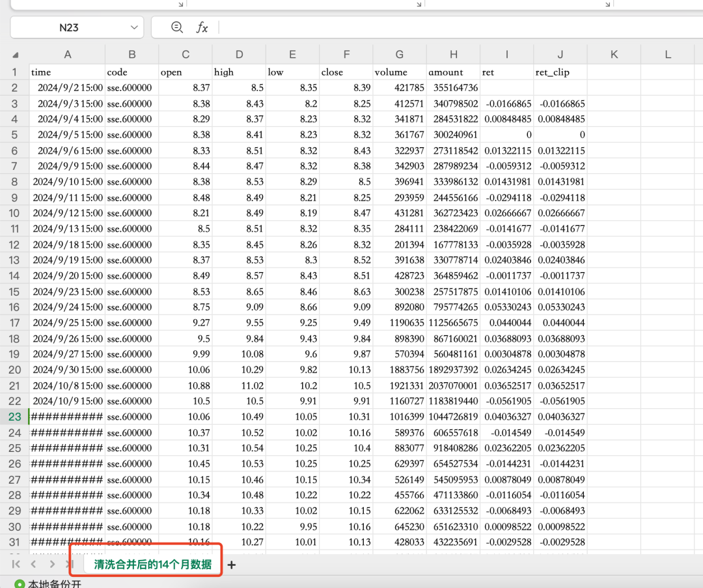Select column J header

coord(560,55)
